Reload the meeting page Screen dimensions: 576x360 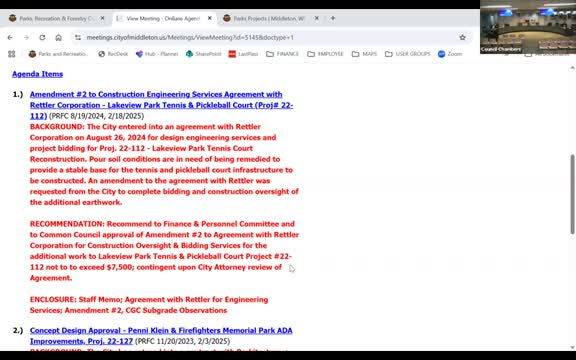pos(42,37)
